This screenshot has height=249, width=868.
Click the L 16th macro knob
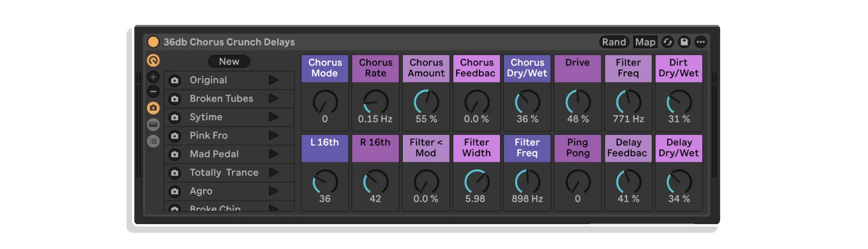pyautogui.click(x=325, y=182)
